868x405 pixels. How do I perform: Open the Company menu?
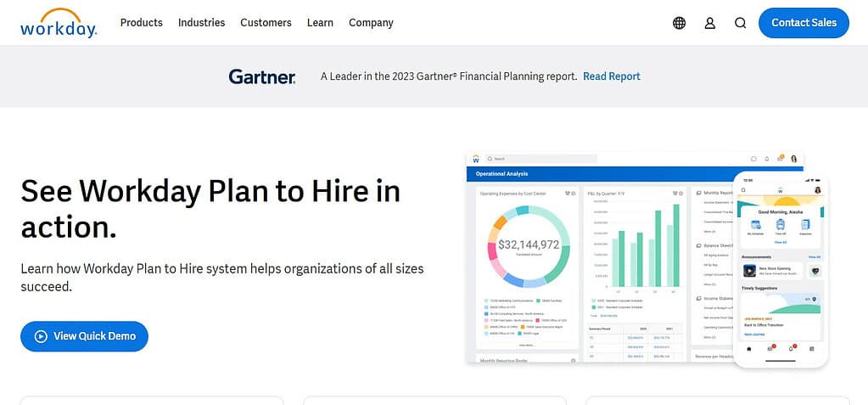pos(371,23)
